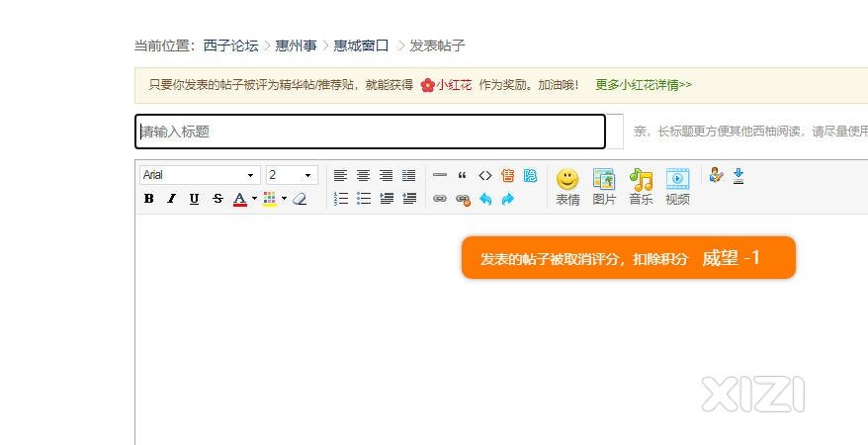
Task: Redo the last edit
Action: coord(507,199)
